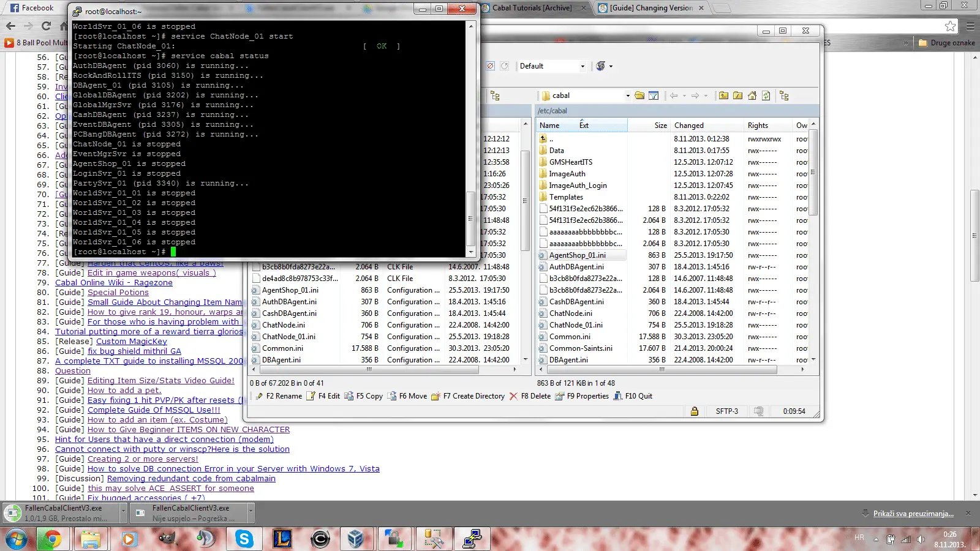Screen dimensions: 980x551
Task: Click the lock icon in WinSCP status bar
Action: coord(695,411)
